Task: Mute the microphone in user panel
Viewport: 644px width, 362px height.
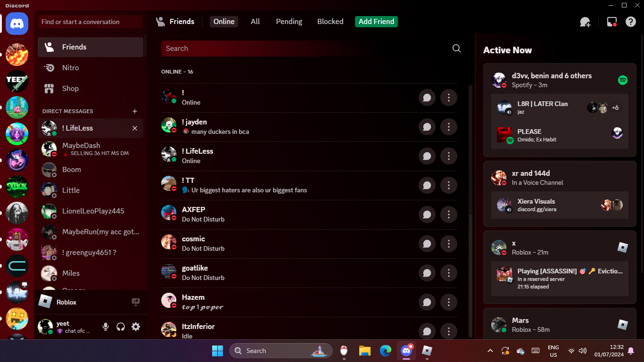Action: 106,327
